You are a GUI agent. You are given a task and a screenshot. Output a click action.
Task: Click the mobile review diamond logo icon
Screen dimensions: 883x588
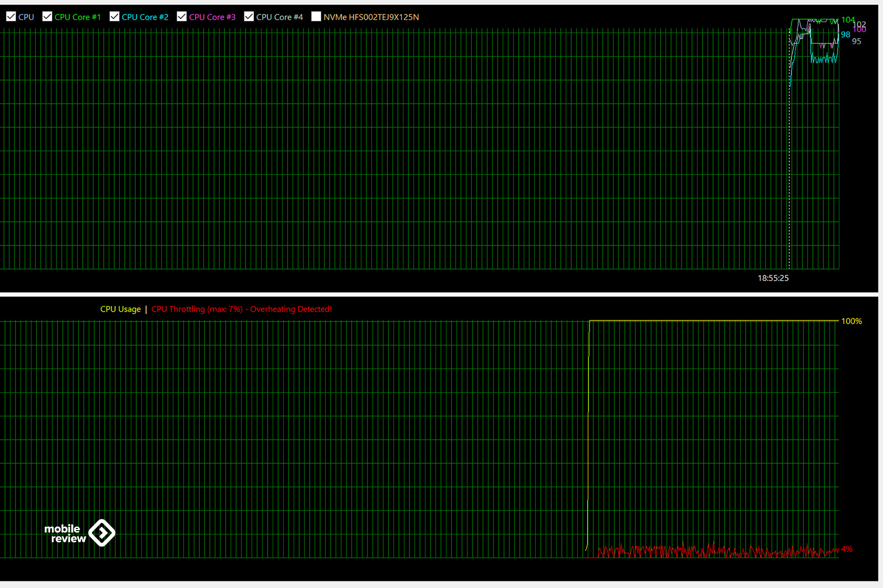tap(102, 533)
